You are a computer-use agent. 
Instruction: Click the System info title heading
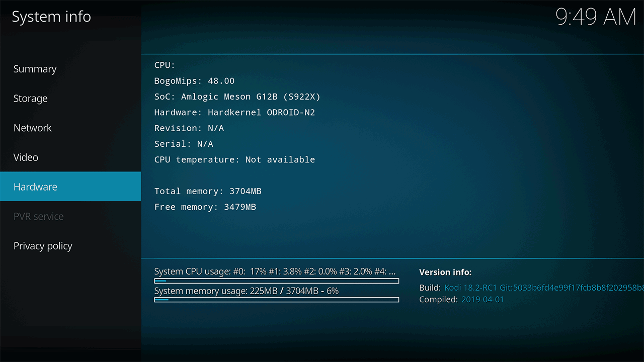click(51, 17)
